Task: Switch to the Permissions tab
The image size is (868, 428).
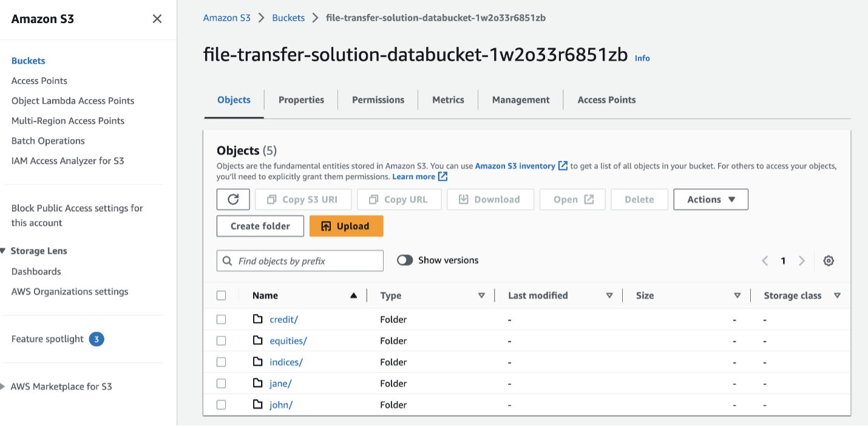Action: tap(378, 100)
